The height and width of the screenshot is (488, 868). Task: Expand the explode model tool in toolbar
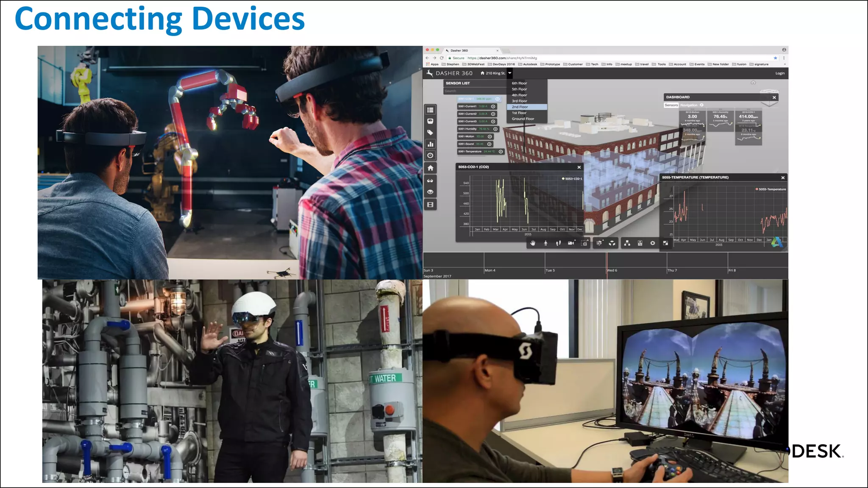612,243
